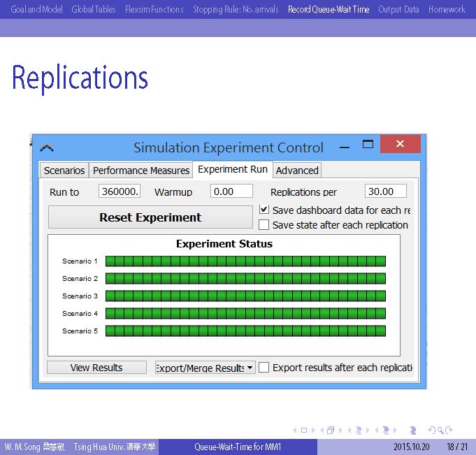476x455 pixels.
Task: Open the Advanced tab
Action: pos(297,171)
